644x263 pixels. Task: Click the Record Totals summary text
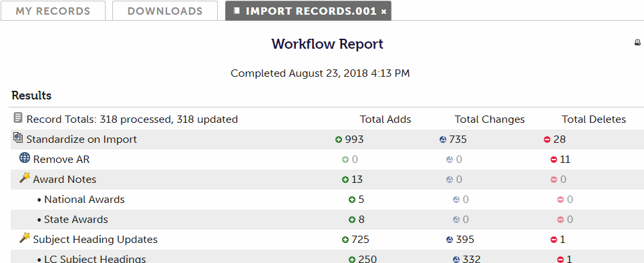(x=132, y=119)
